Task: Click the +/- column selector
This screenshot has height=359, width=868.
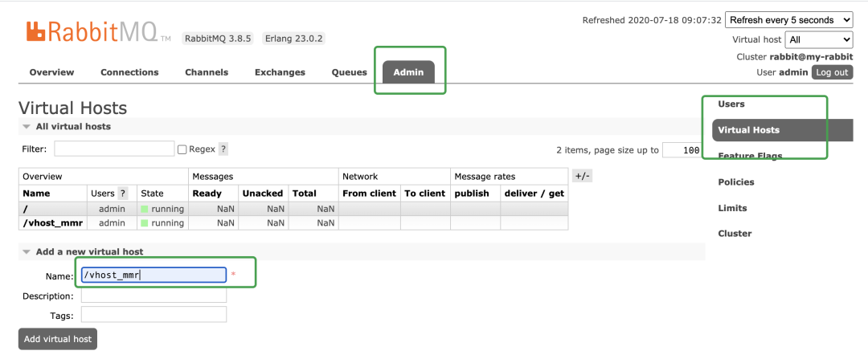Action: click(583, 176)
